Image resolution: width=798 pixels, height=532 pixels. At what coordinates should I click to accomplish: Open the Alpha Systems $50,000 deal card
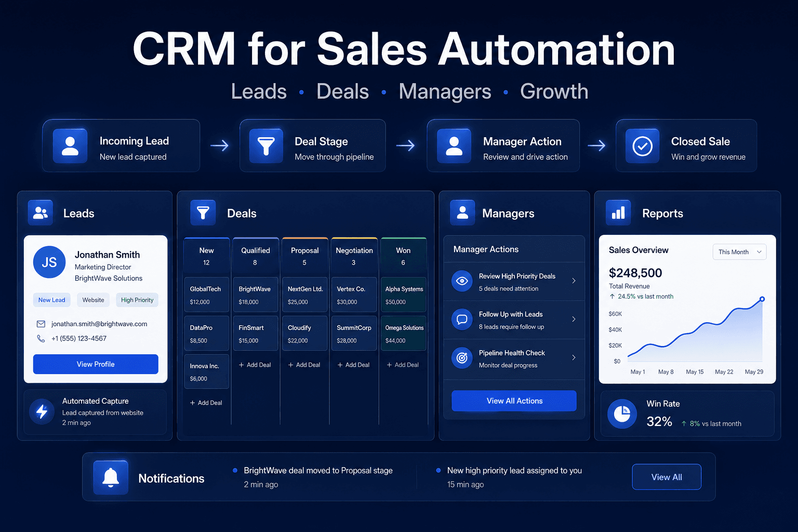403,295
